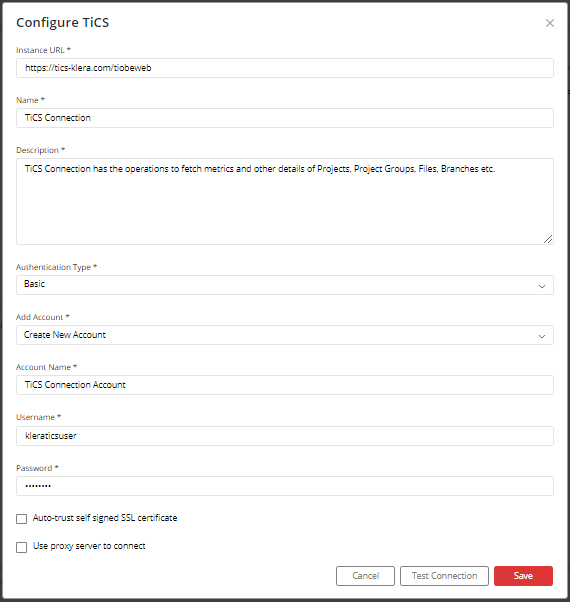
Task: Select the Account Name input field
Action: click(x=285, y=385)
